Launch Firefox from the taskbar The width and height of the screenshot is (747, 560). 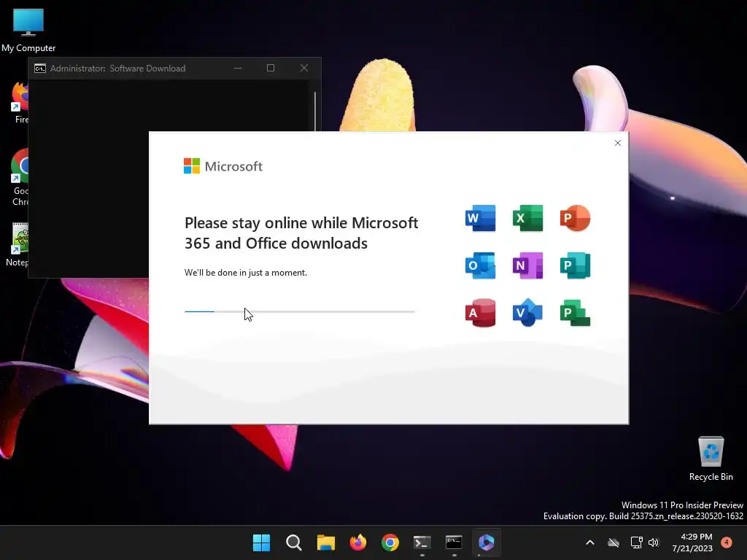pos(357,542)
